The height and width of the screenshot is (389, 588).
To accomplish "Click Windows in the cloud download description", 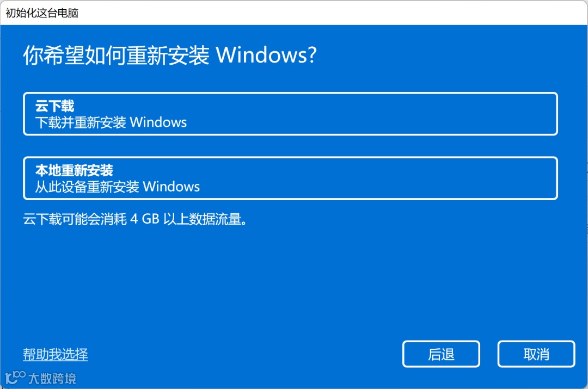I will (x=158, y=122).
